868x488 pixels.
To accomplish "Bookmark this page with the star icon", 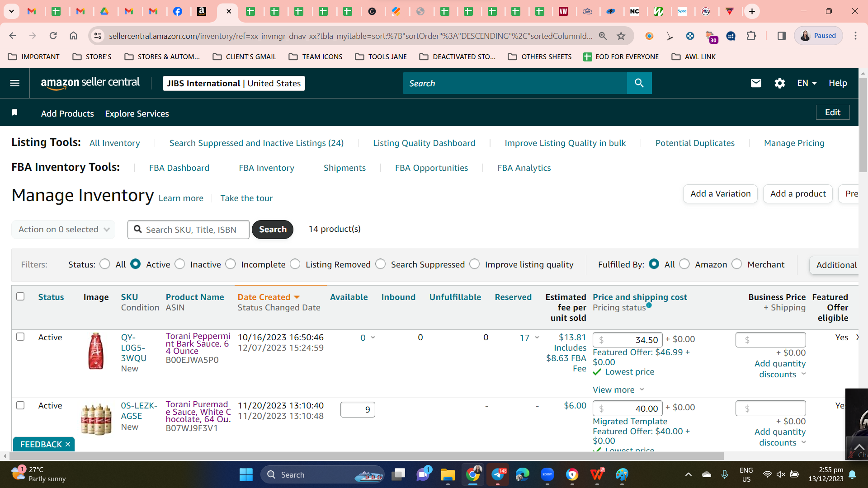I will [621, 36].
